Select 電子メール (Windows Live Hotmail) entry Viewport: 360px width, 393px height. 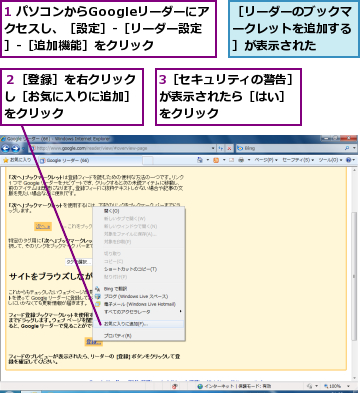coord(139,304)
